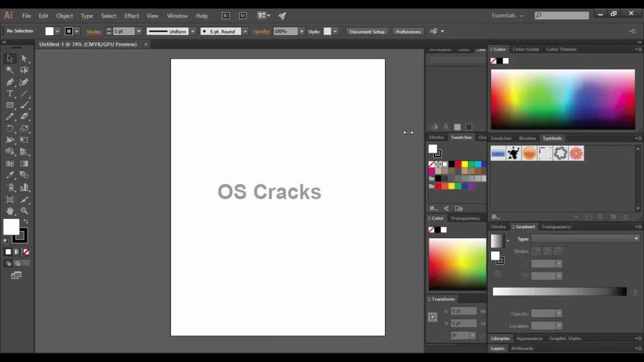Select the Zoom tool
The image size is (644, 362).
click(25, 211)
